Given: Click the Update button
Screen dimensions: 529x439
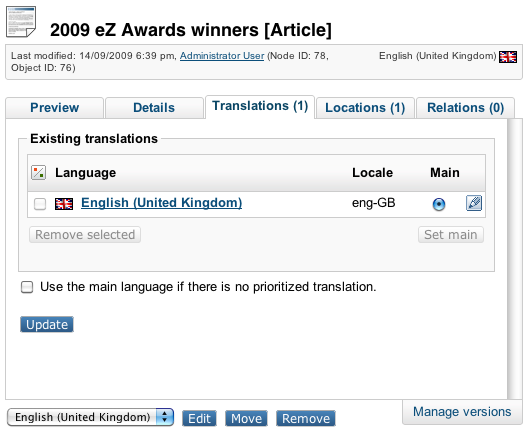Looking at the screenshot, I should 47,324.
